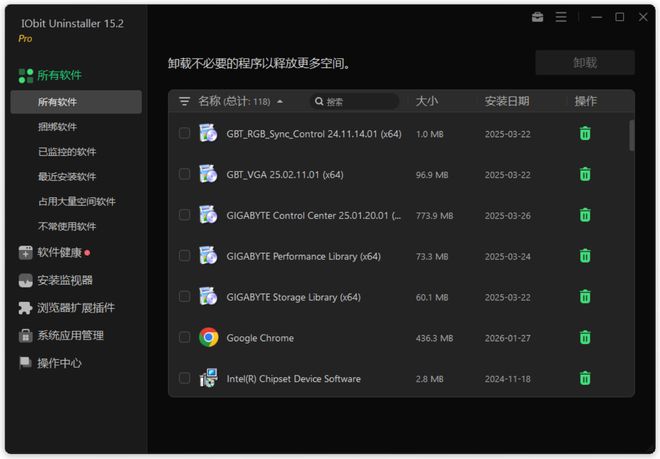This screenshot has height=459, width=660.
Task: Check the GBT_RGB_Sync_Control checkbox
Action: pos(184,133)
